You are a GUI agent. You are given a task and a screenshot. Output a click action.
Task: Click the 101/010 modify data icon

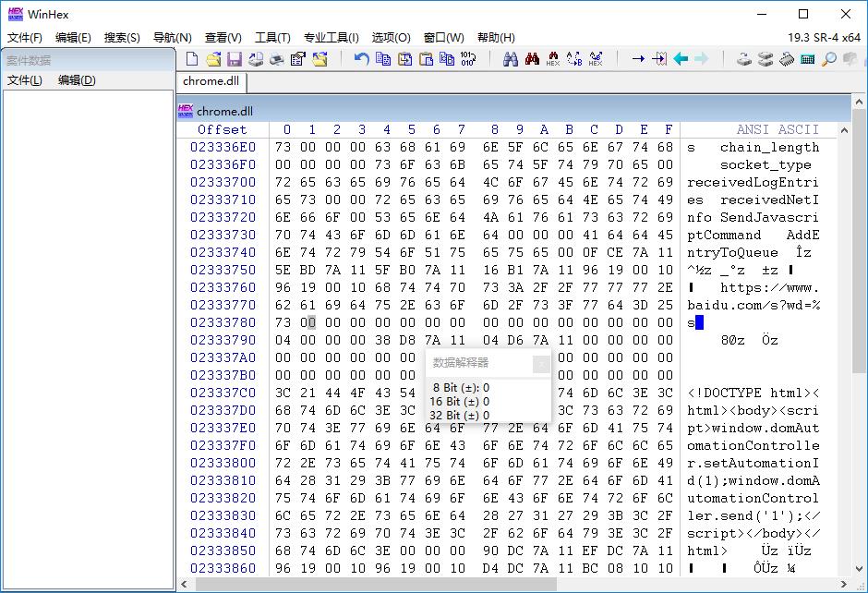coord(468,59)
